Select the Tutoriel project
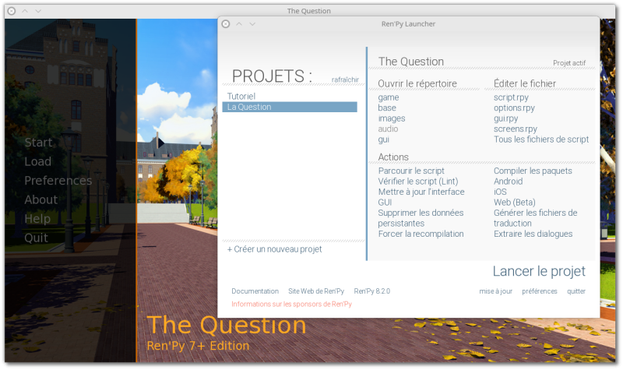The width and height of the screenshot is (623, 370). click(x=241, y=96)
